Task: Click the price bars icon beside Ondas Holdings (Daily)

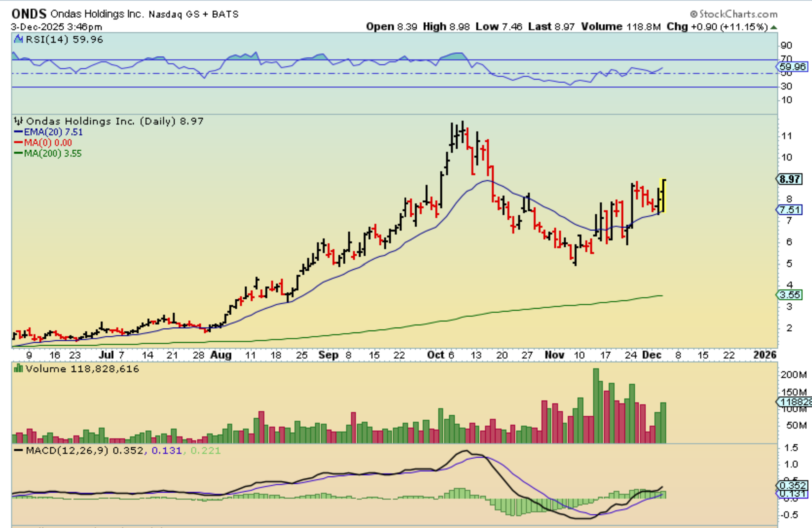Action: click(18, 121)
